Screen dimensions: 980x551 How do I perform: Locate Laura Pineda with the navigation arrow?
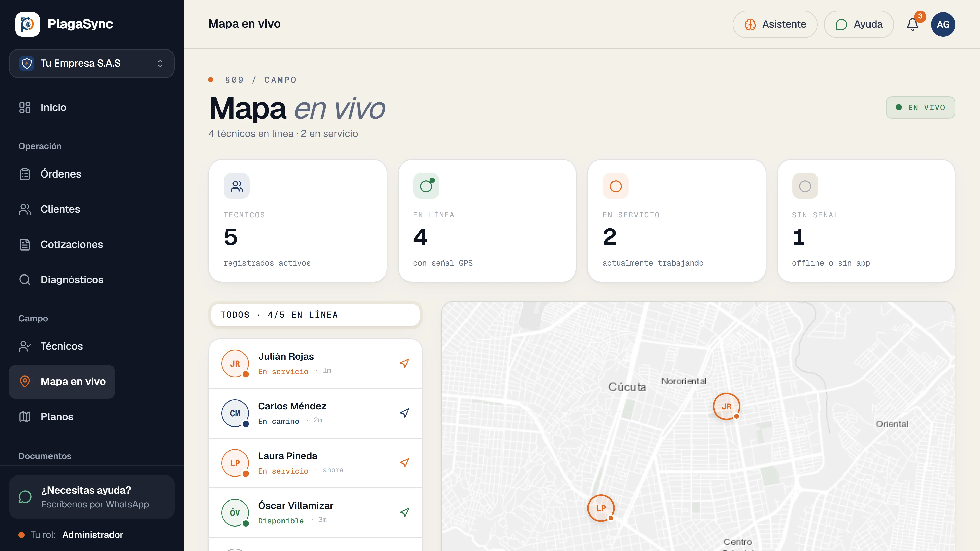pos(405,463)
